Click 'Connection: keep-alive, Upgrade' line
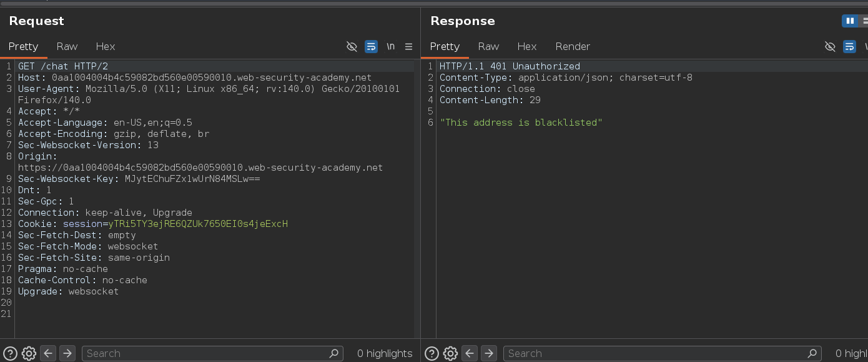Image resolution: width=868 pixels, height=362 pixels. [x=105, y=213]
